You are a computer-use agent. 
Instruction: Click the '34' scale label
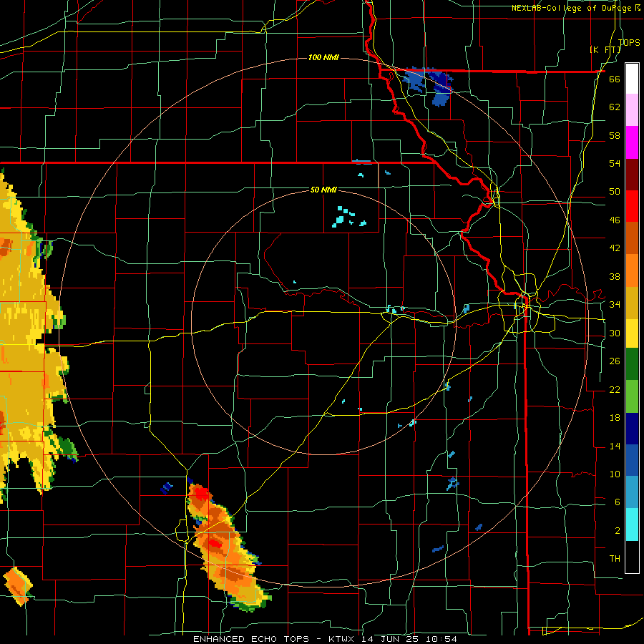pyautogui.click(x=615, y=304)
